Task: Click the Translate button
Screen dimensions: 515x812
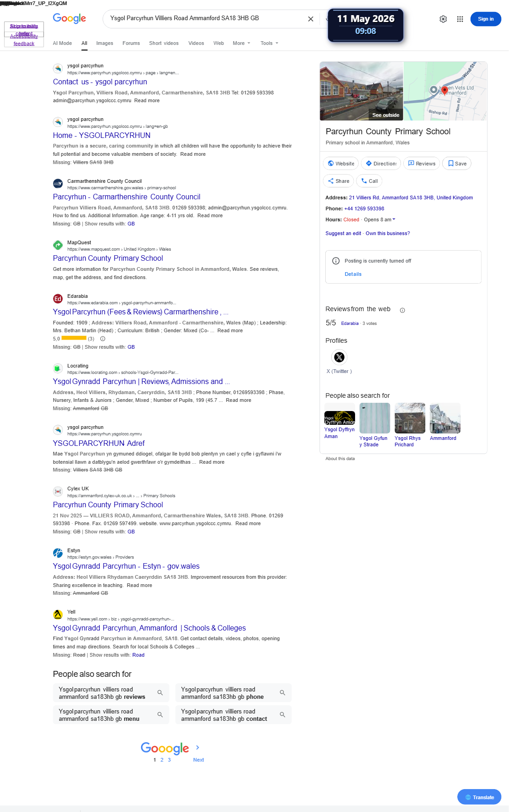Action: point(479,797)
